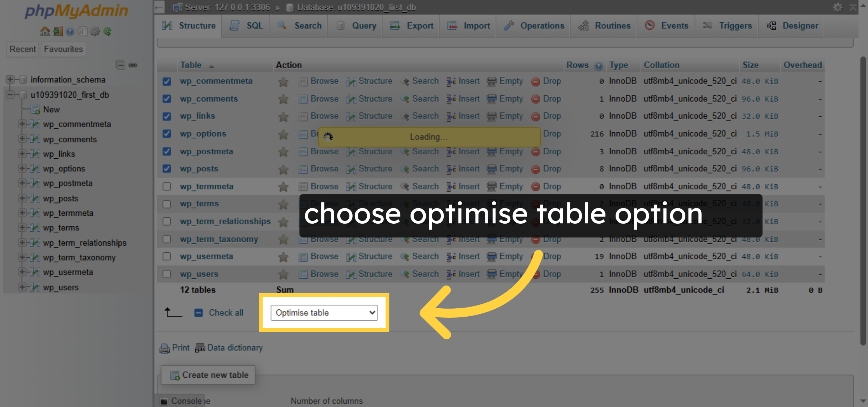Click the Search icon for wp_posts row
Viewport: 868px width, 407px height.
pos(420,168)
